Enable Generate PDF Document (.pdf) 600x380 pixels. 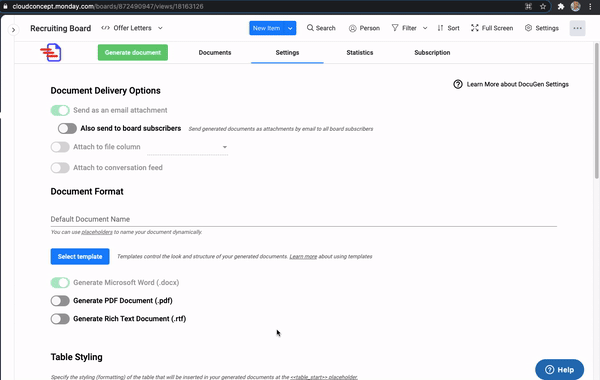[x=60, y=301]
